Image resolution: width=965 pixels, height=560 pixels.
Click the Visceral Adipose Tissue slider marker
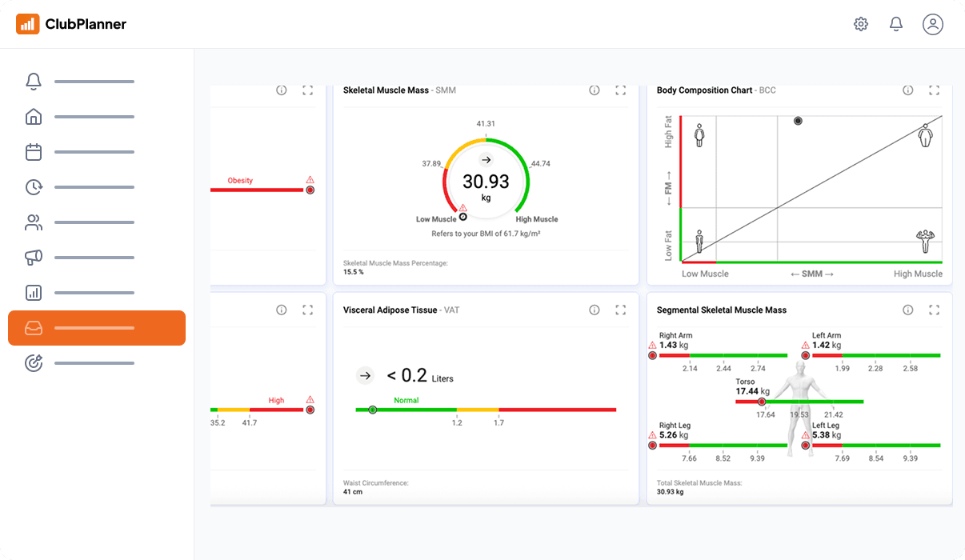click(x=372, y=410)
